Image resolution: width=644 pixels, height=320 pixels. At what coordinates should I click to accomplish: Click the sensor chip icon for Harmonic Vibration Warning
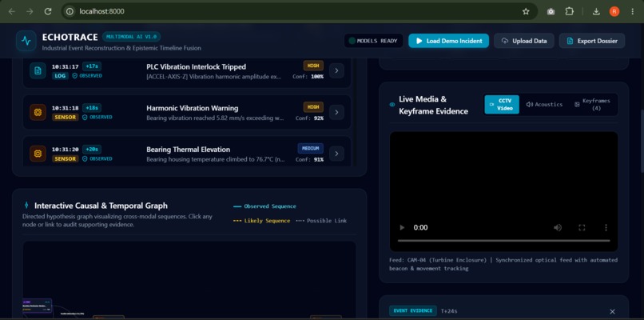tap(38, 112)
